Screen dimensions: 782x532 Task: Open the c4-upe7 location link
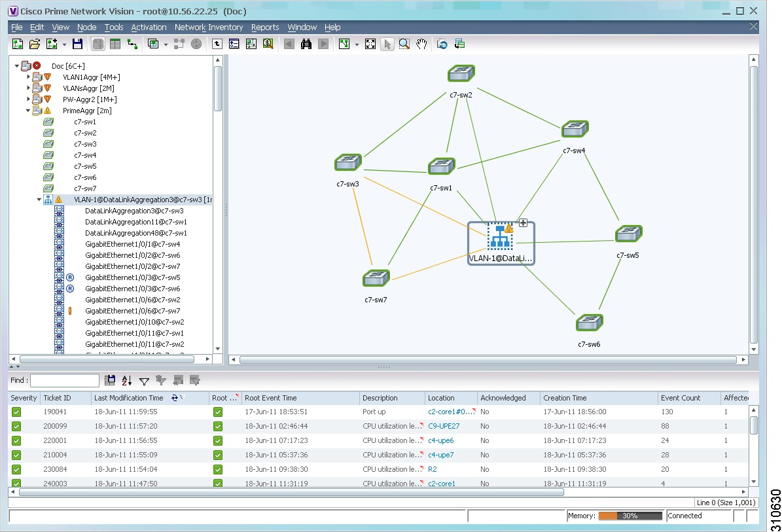point(441,455)
